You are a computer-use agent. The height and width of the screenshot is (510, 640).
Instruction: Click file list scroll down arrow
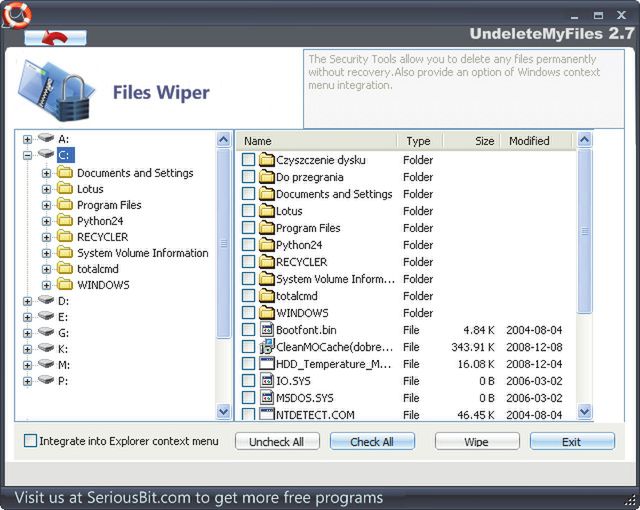click(x=584, y=411)
